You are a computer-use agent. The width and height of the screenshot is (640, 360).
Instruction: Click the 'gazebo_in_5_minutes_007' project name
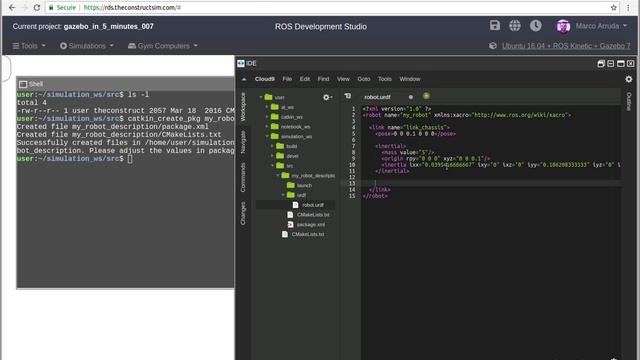point(109,27)
